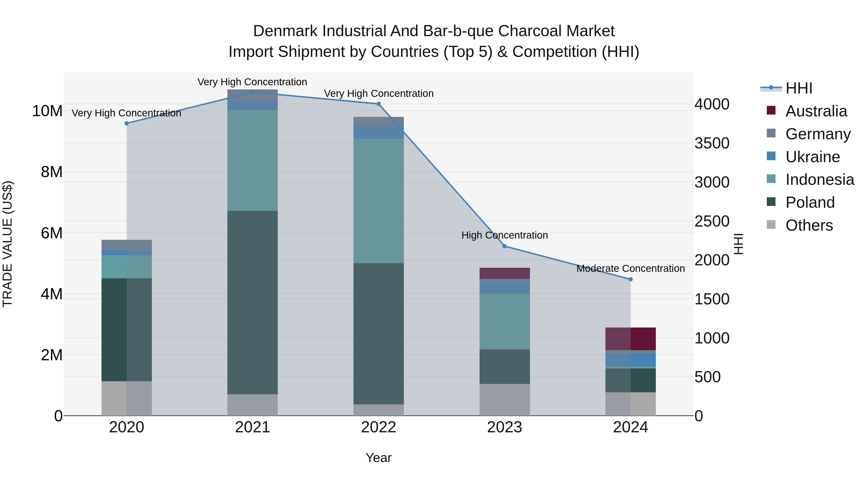Image resolution: width=868 pixels, height=488 pixels.
Task: Click the 'High Concentration' annotation at 2023
Action: coord(504,235)
